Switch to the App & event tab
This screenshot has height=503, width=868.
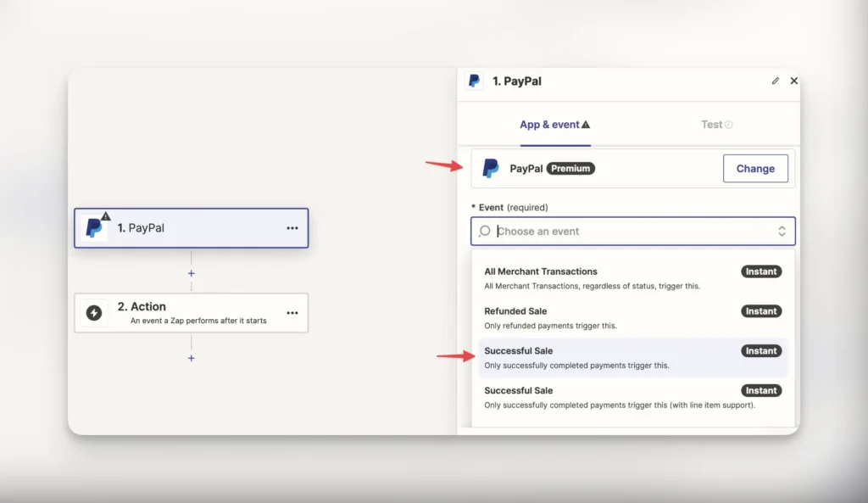pos(554,125)
